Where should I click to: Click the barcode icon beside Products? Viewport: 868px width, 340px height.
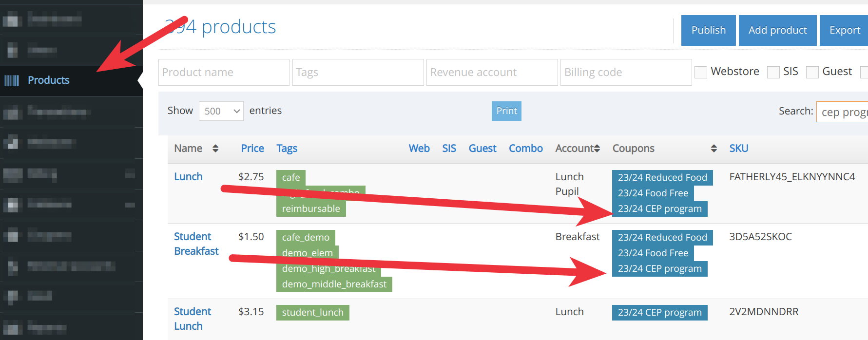click(12, 80)
